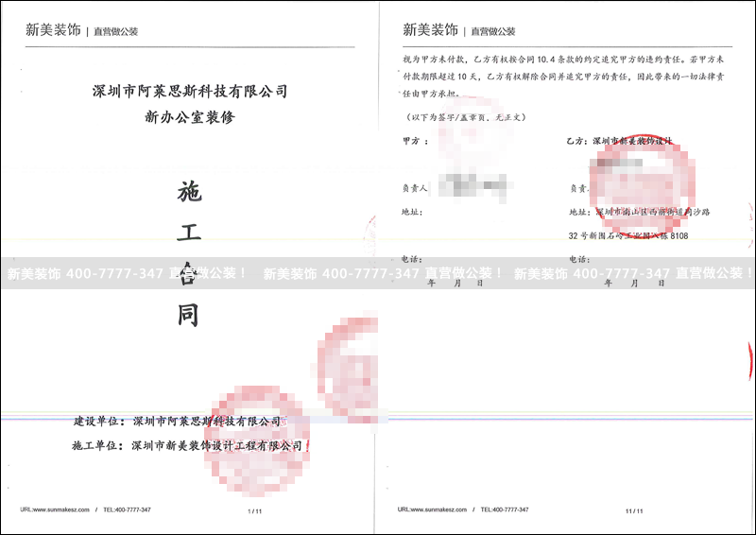Click the page number 11 / 11
The height and width of the screenshot is (535, 756).
pyautogui.click(x=632, y=510)
